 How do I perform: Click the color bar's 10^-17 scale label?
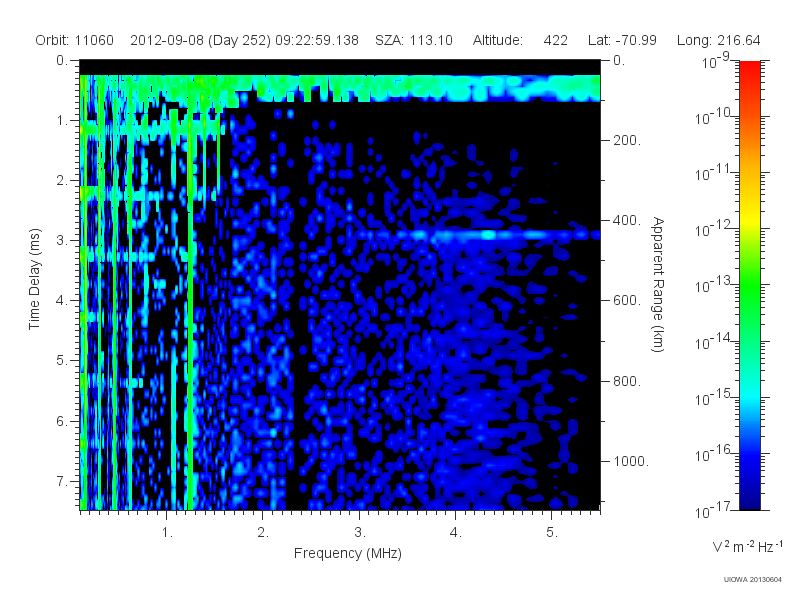pyautogui.click(x=712, y=511)
